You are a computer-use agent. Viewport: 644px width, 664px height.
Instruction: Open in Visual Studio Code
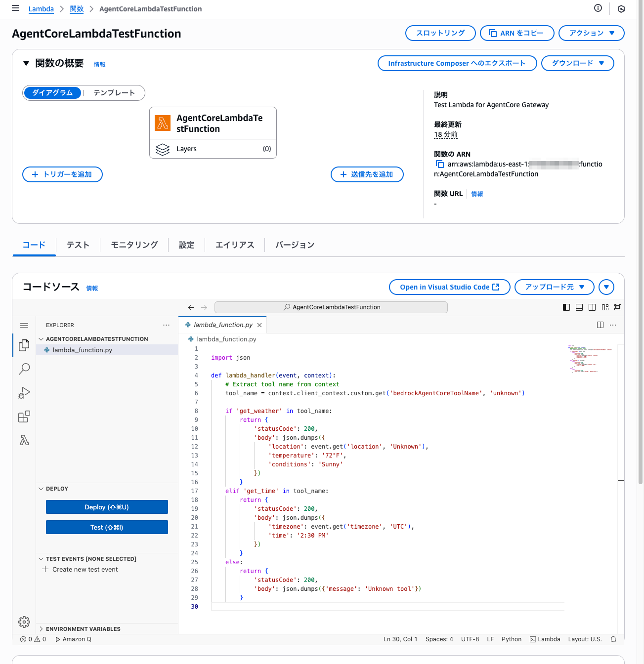tap(450, 287)
